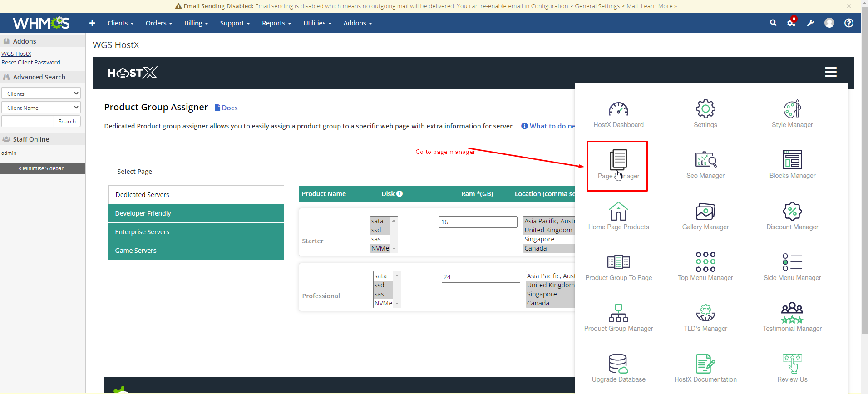The height and width of the screenshot is (394, 868).
Task: Click the Starter Ram input field
Action: coord(478,222)
